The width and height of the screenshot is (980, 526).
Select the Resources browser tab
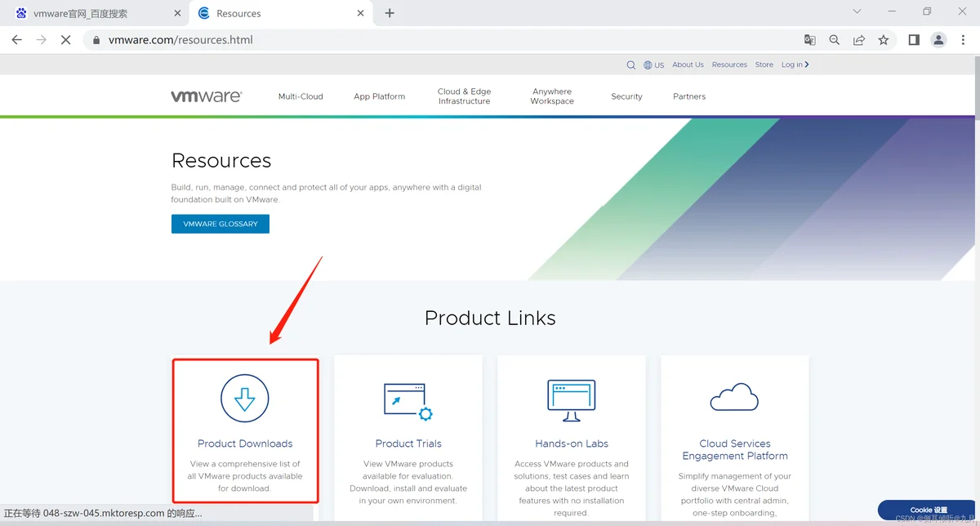click(x=280, y=13)
